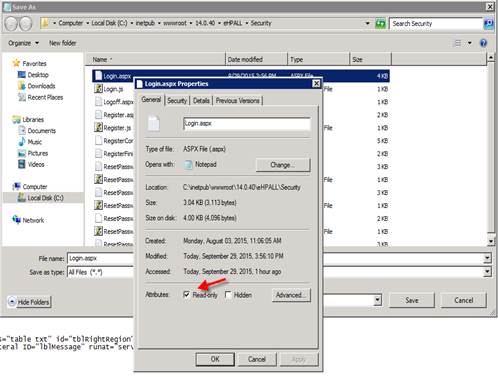Click eHPALL segment in address breadcrumb
Image resolution: width=498 pixels, height=377 pixels.
point(233,23)
